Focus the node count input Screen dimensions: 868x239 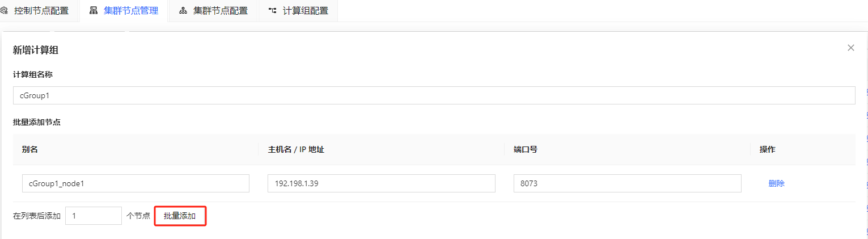pos(93,216)
